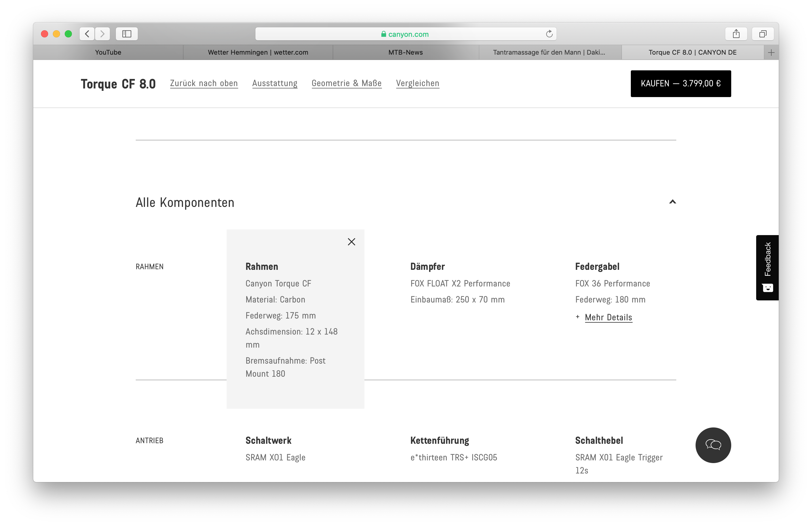The image size is (812, 526).
Task: Click the Rahmen heading in the popup
Action: (262, 267)
